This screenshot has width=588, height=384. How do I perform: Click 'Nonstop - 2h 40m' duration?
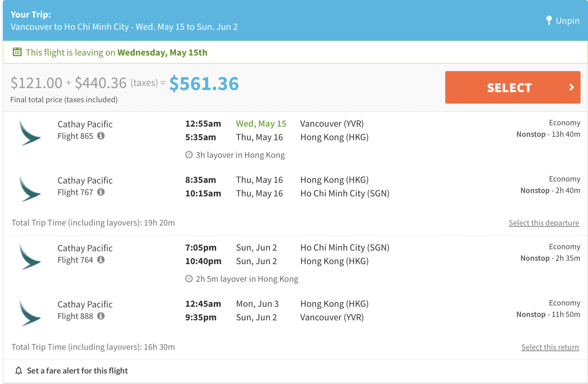click(x=550, y=190)
